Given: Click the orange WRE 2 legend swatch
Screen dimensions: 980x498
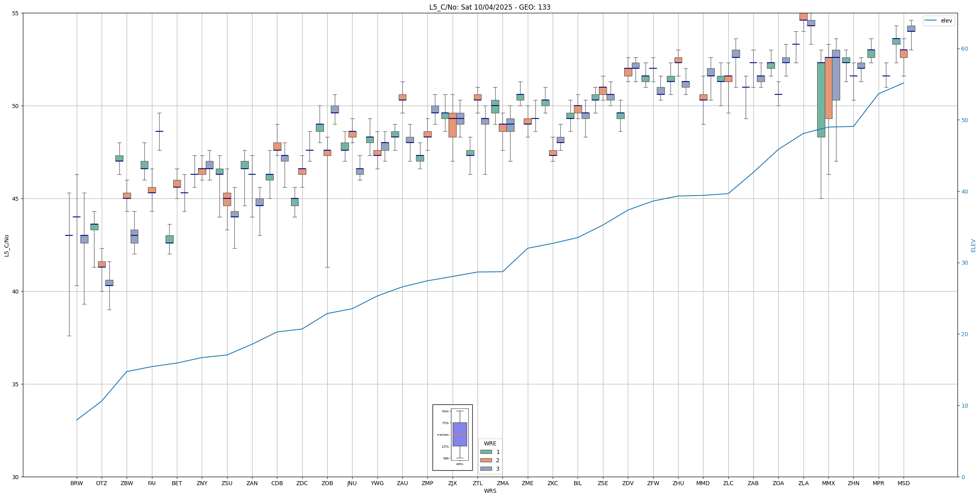Looking at the screenshot, I should click(x=486, y=460).
